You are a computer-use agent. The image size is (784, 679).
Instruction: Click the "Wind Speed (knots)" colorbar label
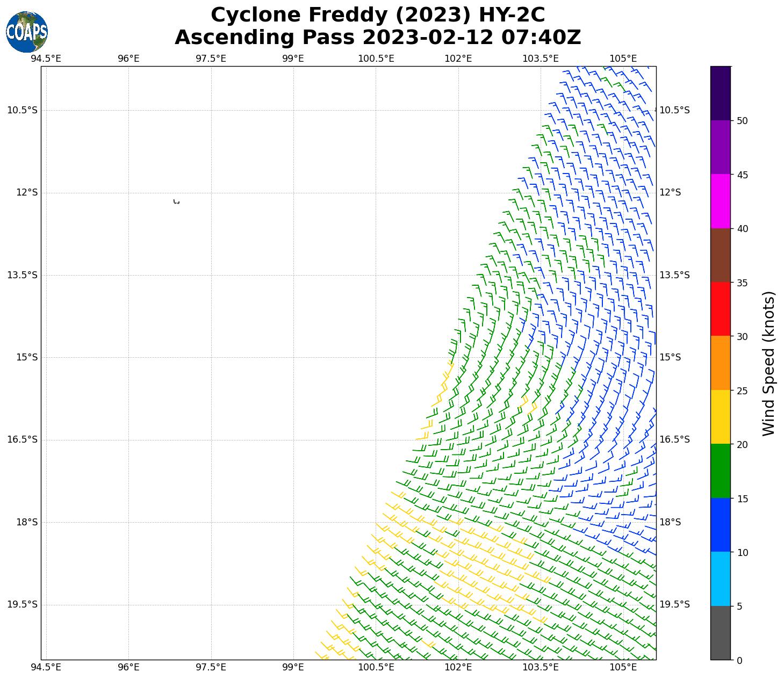(769, 363)
